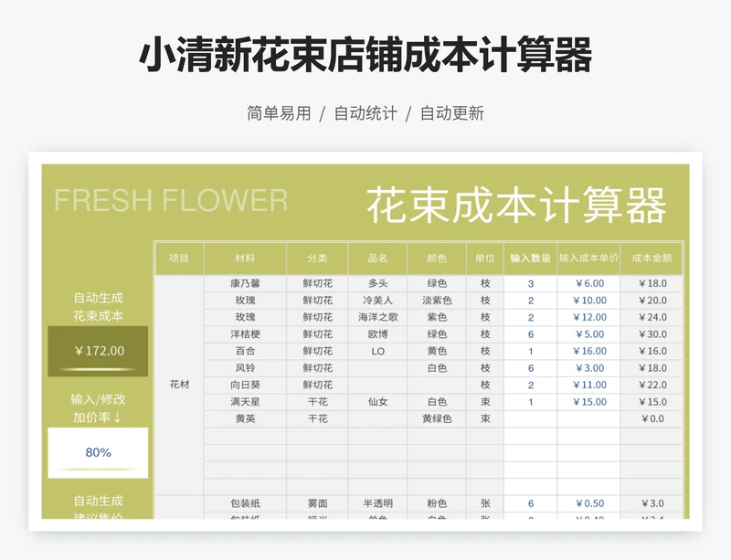Select the ¥22.0 cost amount cell
This screenshot has width=731, height=560.
pyautogui.click(x=652, y=386)
